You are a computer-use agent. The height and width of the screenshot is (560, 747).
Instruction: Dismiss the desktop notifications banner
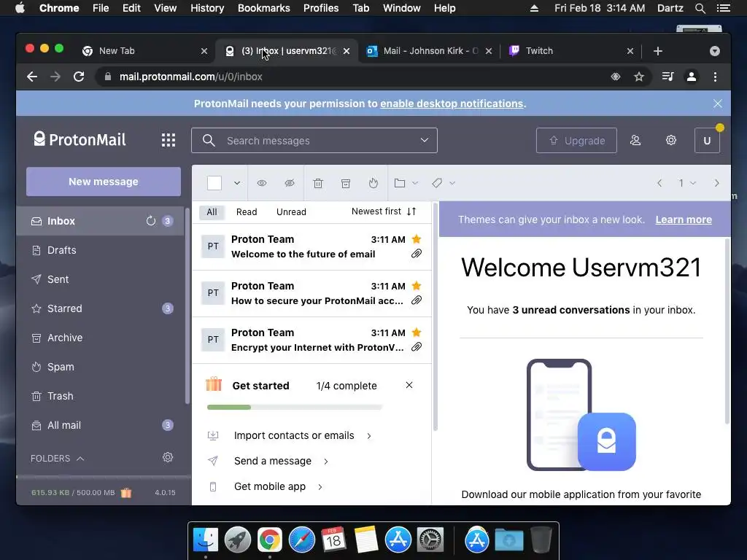(x=718, y=104)
